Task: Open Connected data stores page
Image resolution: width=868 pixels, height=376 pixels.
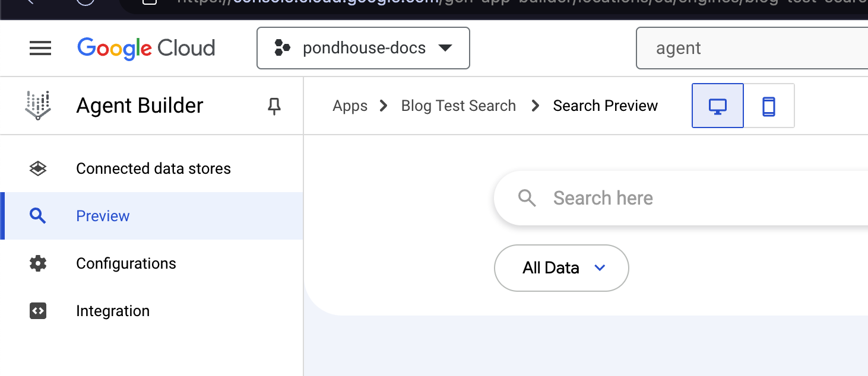Action: [x=153, y=169]
